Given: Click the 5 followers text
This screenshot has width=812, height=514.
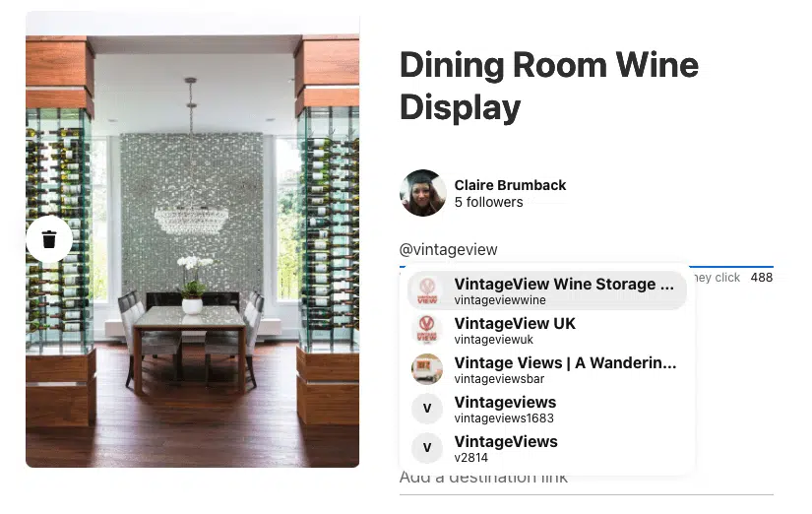Looking at the screenshot, I should click(x=489, y=202).
